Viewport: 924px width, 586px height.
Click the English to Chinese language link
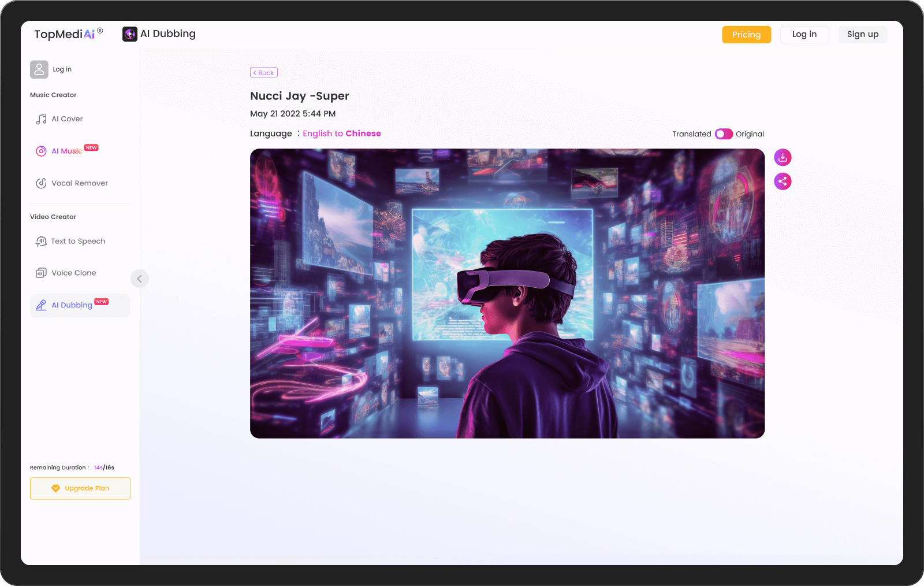pyautogui.click(x=342, y=133)
